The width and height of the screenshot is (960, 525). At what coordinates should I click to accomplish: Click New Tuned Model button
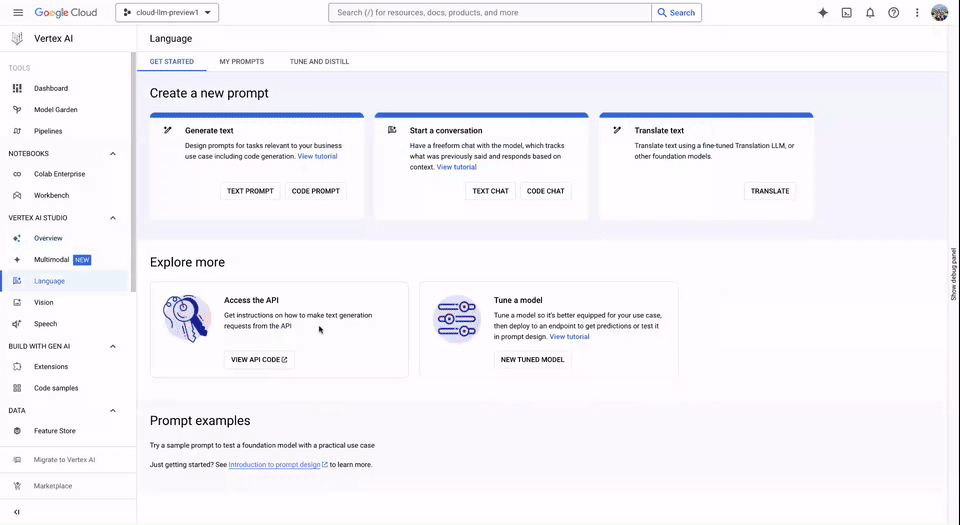(x=533, y=360)
